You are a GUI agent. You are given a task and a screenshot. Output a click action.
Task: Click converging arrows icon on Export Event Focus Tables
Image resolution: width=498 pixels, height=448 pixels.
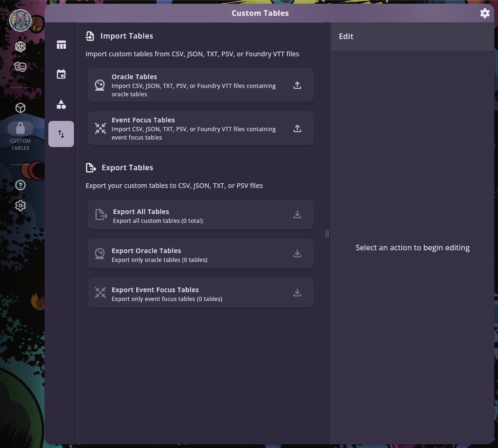100,293
